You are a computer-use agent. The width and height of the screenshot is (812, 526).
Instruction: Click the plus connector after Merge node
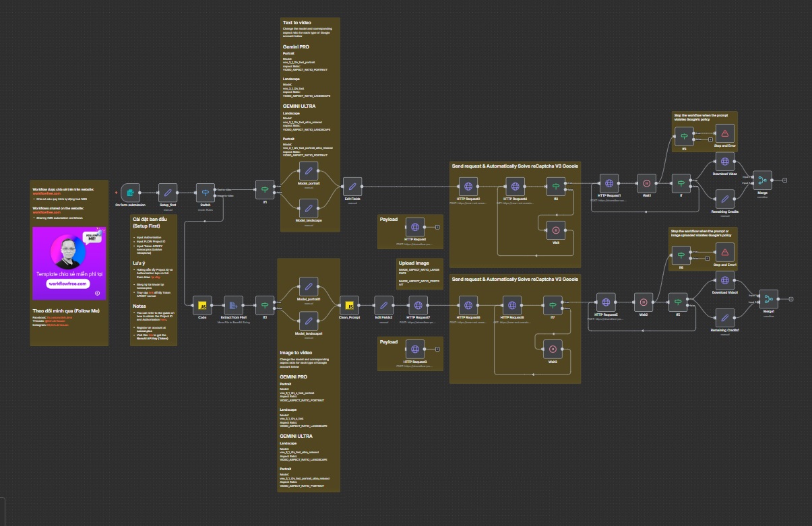coord(784,180)
